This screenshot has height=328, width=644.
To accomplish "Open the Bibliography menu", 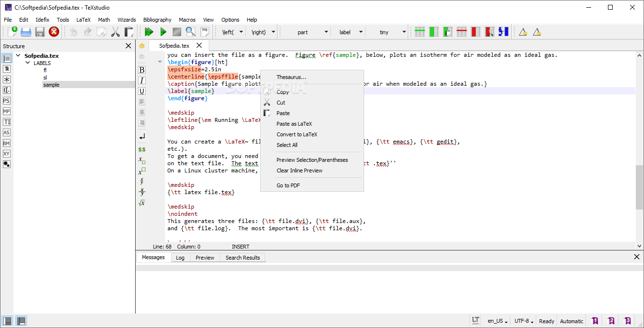I will (157, 20).
